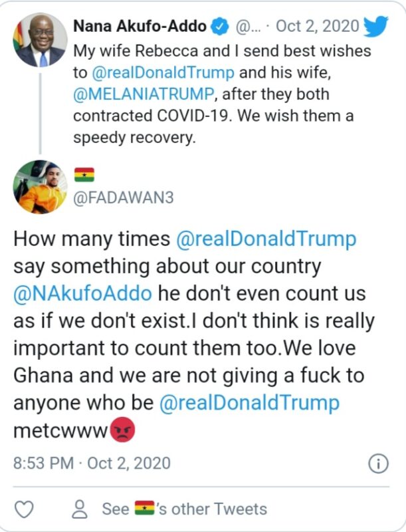This screenshot has height=532, width=406.
Task: Click @realDonaldTrump after "anyone who be"
Action: pyautogui.click(x=249, y=403)
